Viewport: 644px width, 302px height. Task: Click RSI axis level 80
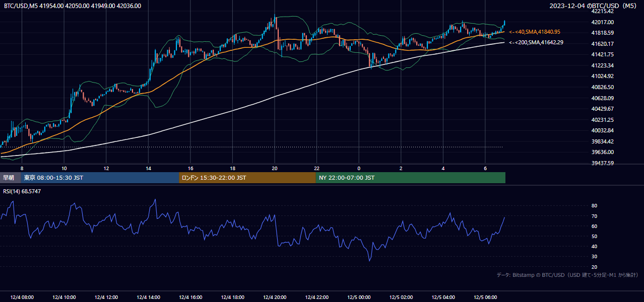[x=595, y=206]
